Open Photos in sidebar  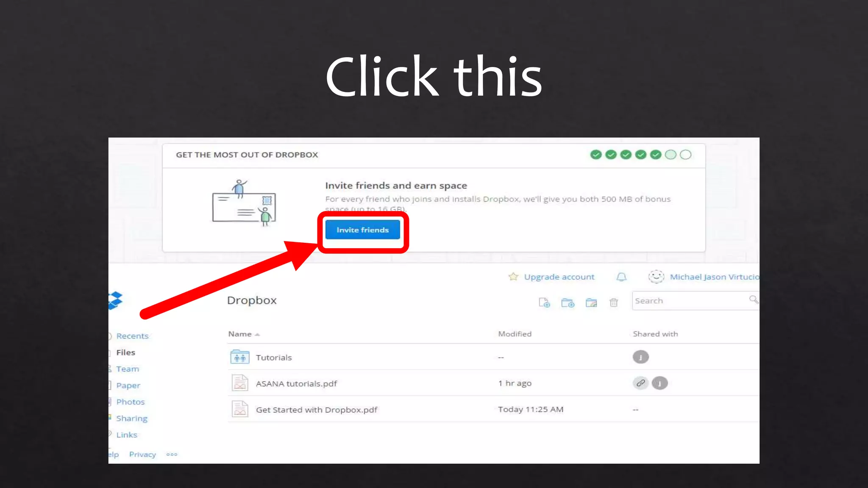(x=131, y=402)
